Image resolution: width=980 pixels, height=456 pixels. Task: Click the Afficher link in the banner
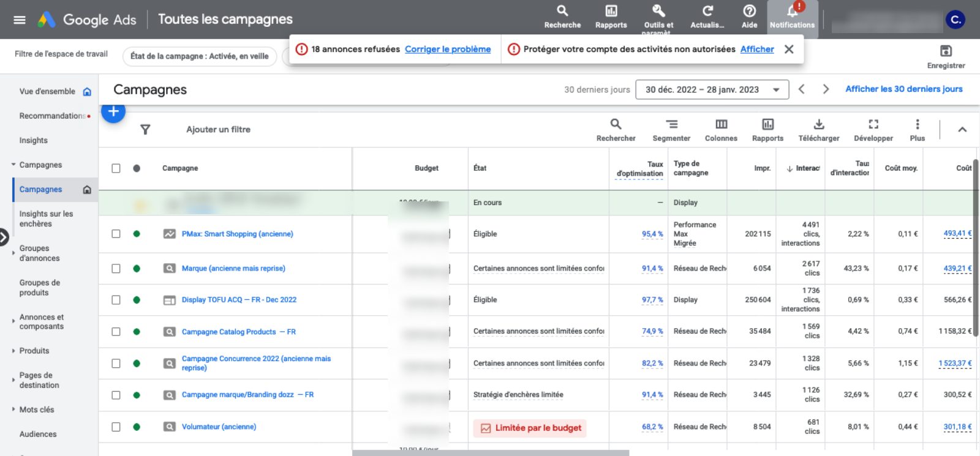pos(757,49)
